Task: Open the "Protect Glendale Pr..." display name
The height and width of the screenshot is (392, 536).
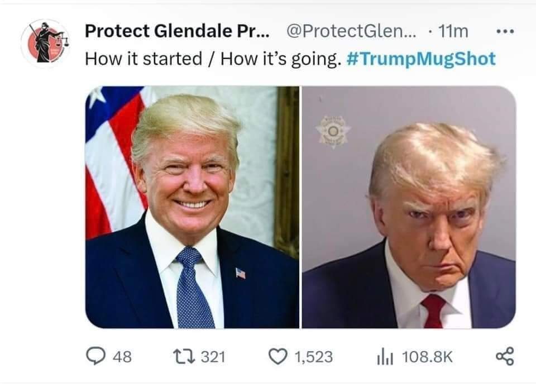Action: tap(177, 31)
